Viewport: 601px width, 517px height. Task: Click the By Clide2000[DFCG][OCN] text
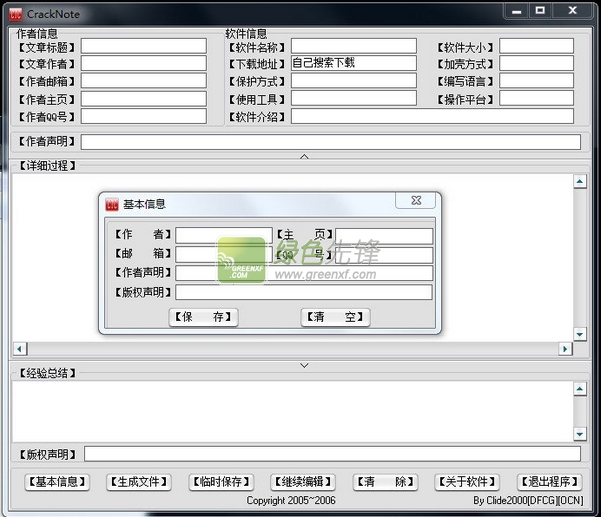click(528, 501)
